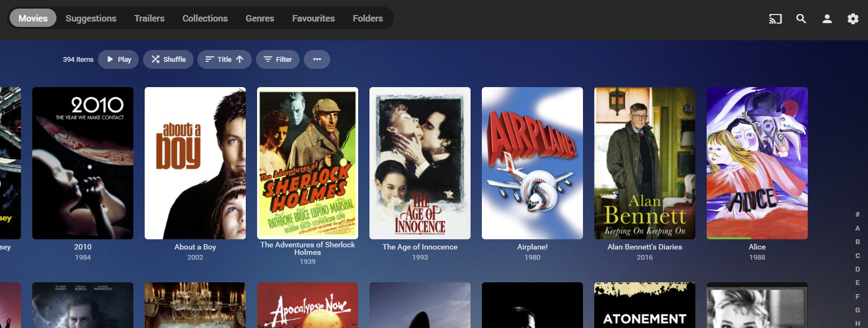Click the '394 Items' count text
The height and width of the screenshot is (328, 868).
[x=78, y=60]
